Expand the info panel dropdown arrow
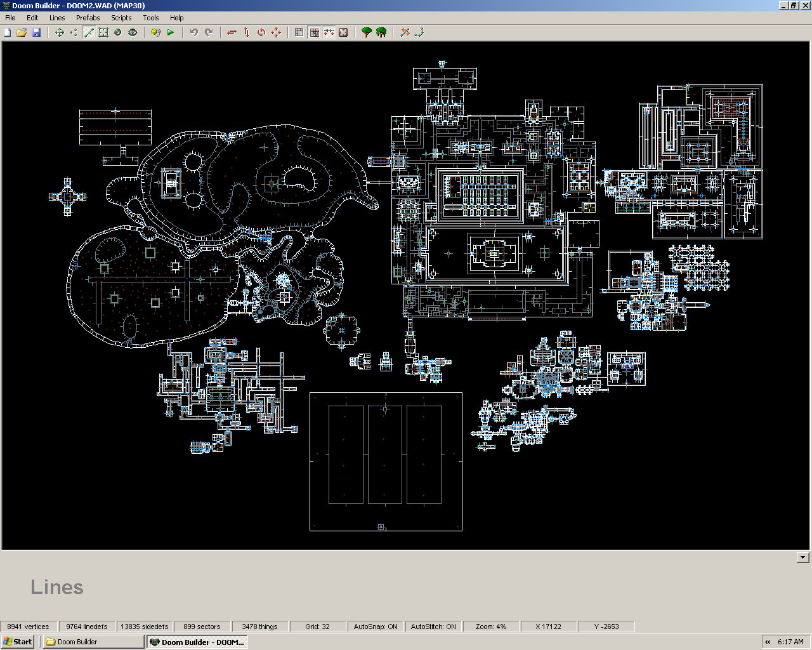This screenshot has height=650, width=812. (x=802, y=557)
